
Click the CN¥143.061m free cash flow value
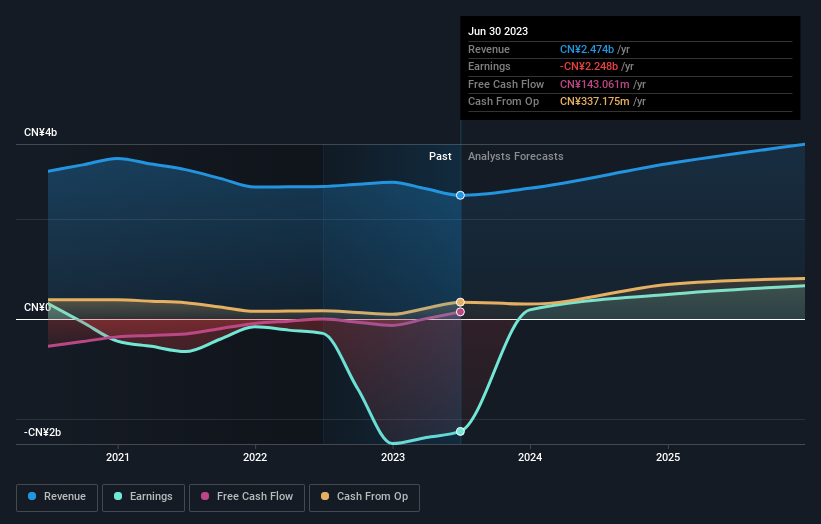[595, 84]
